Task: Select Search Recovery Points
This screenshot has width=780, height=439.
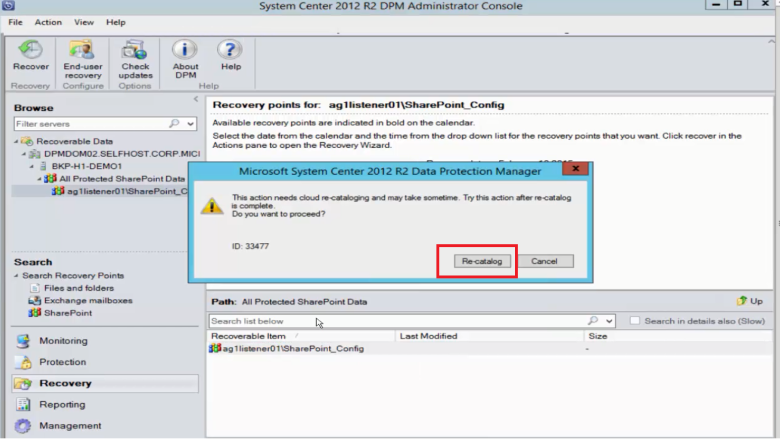Action: [73, 275]
